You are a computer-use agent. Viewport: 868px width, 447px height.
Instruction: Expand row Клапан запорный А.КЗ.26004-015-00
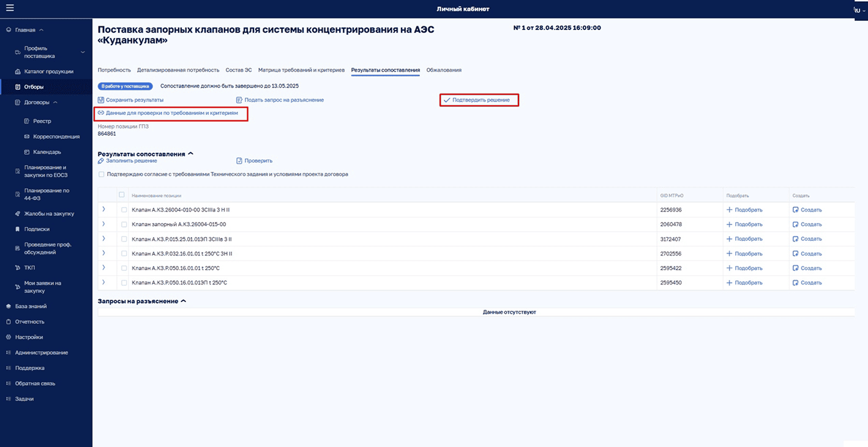(103, 224)
